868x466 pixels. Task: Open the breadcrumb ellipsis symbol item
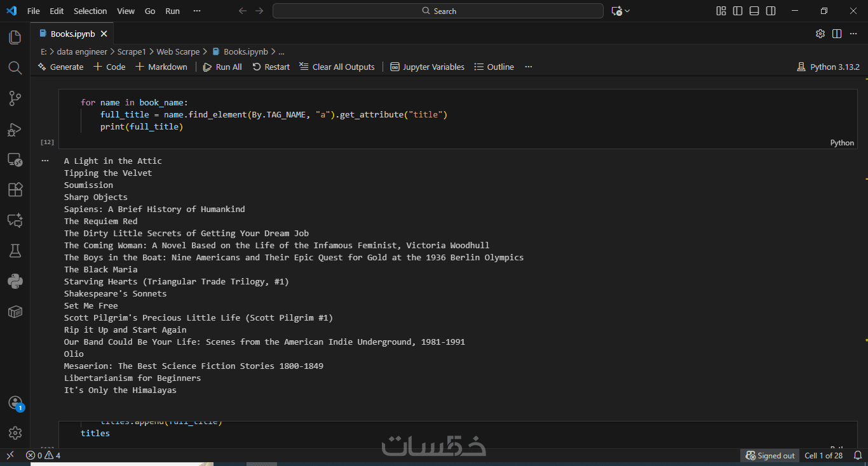tap(281, 51)
